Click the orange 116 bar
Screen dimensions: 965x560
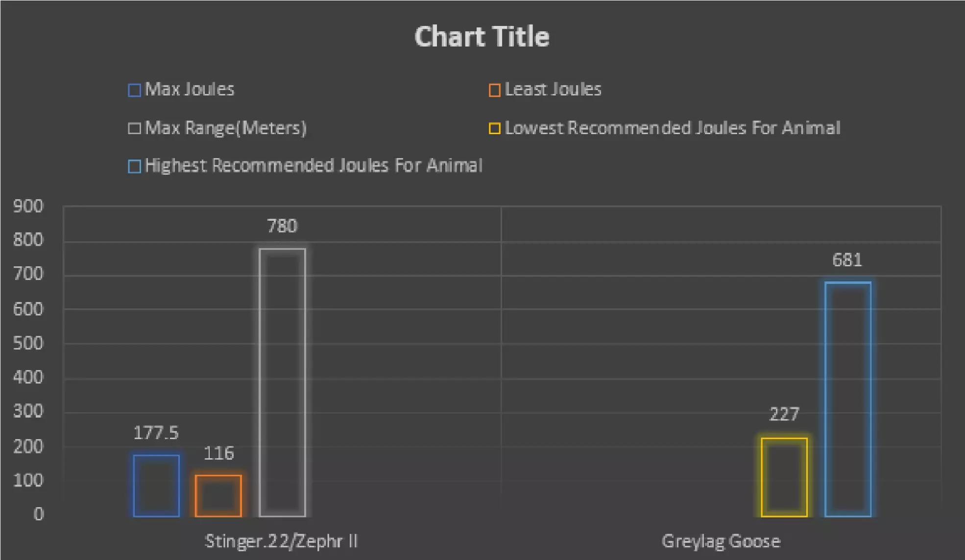[x=218, y=496]
